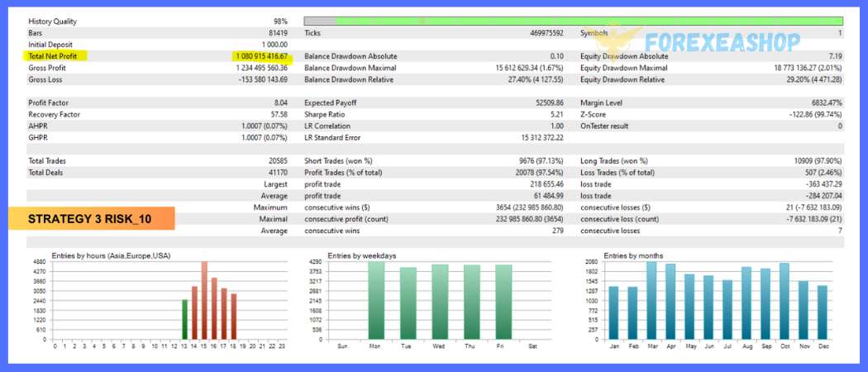
Task: Click the green History Quality progress bar
Action: click(589, 21)
